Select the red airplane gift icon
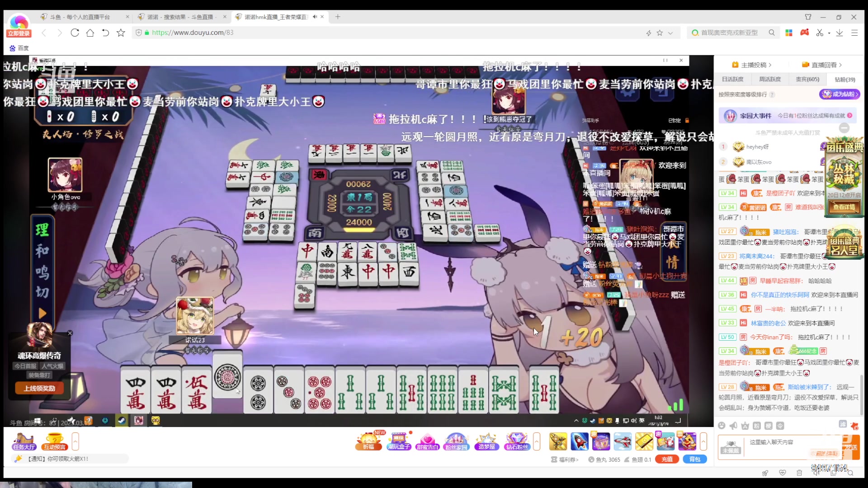The image size is (868, 488). coord(623,441)
